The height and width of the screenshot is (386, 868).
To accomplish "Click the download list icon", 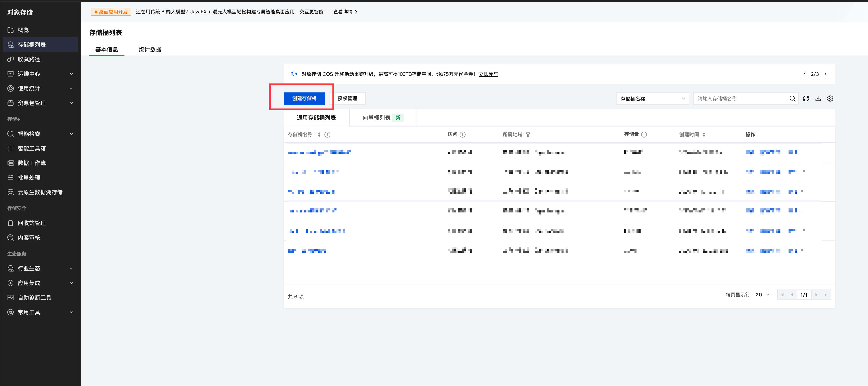I will pyautogui.click(x=818, y=99).
